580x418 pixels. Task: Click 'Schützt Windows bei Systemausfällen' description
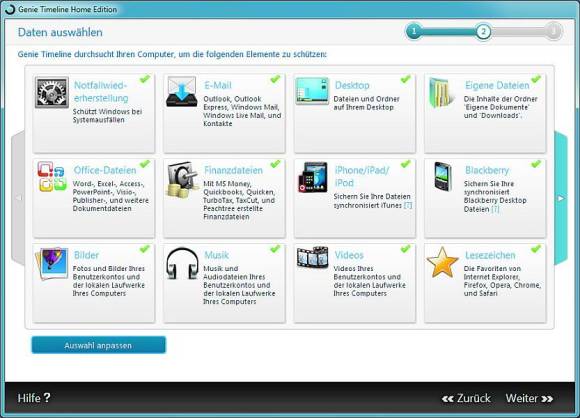(107, 115)
